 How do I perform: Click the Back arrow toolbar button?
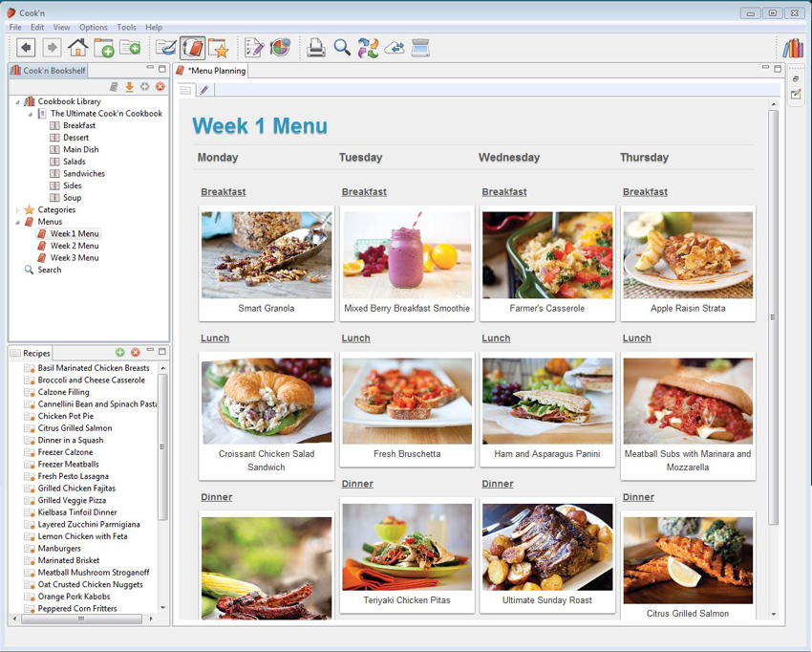pos(26,48)
